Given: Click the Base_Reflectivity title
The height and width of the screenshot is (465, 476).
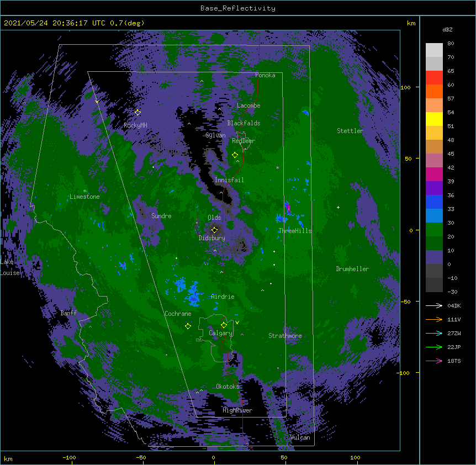Looking at the screenshot, I should click(x=238, y=8).
